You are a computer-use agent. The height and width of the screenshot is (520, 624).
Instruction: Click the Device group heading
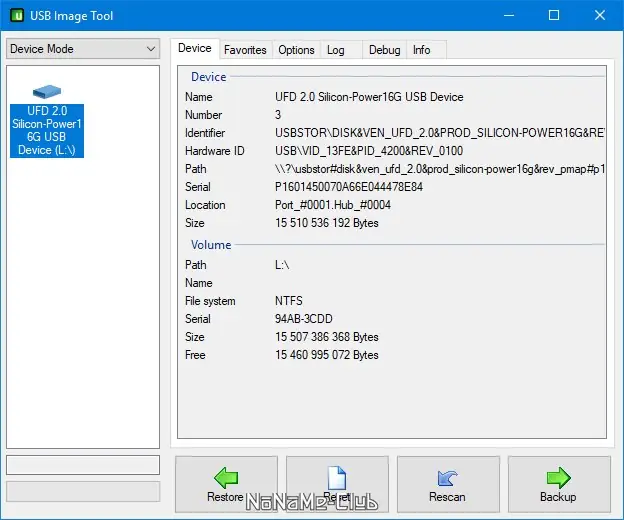[209, 77]
